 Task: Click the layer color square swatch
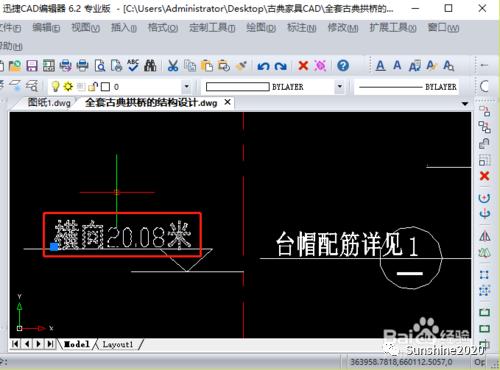point(105,87)
